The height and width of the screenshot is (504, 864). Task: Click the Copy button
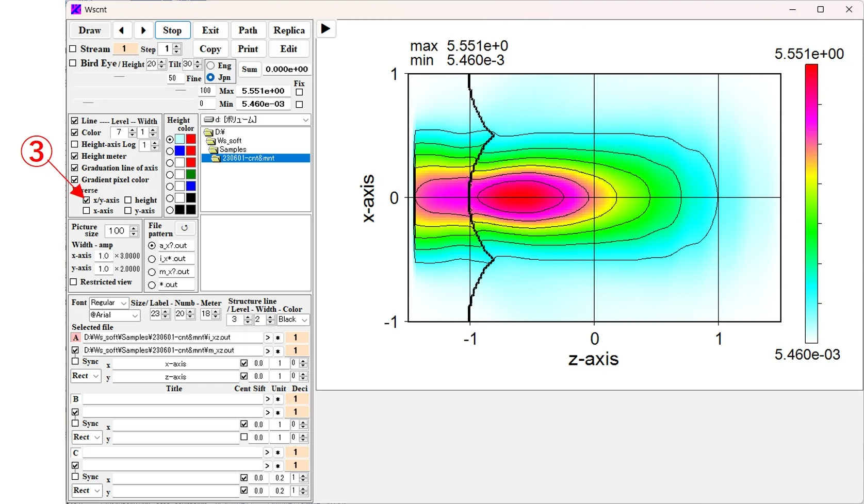(x=210, y=49)
